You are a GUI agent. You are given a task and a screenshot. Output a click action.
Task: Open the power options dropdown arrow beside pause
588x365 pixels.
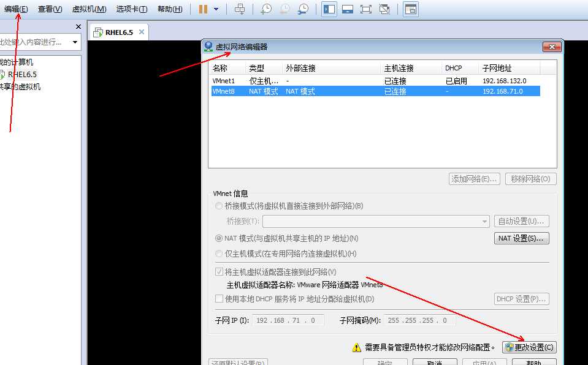[216, 9]
